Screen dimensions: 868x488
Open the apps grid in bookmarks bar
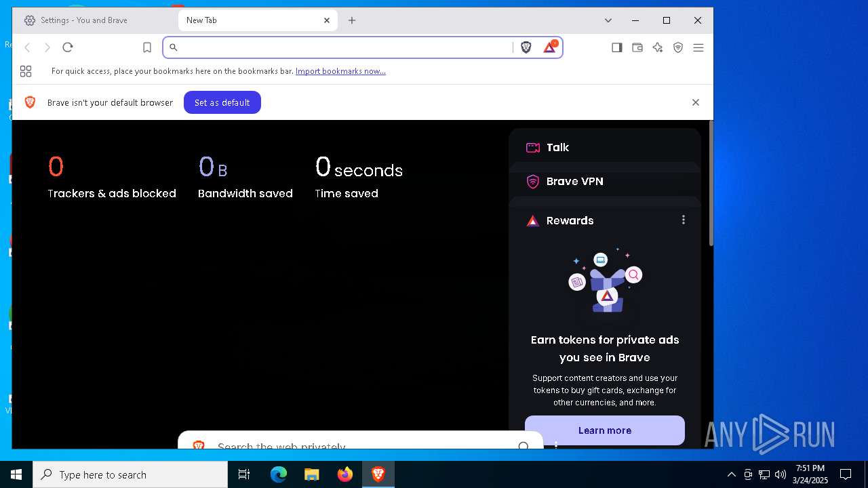coord(26,71)
